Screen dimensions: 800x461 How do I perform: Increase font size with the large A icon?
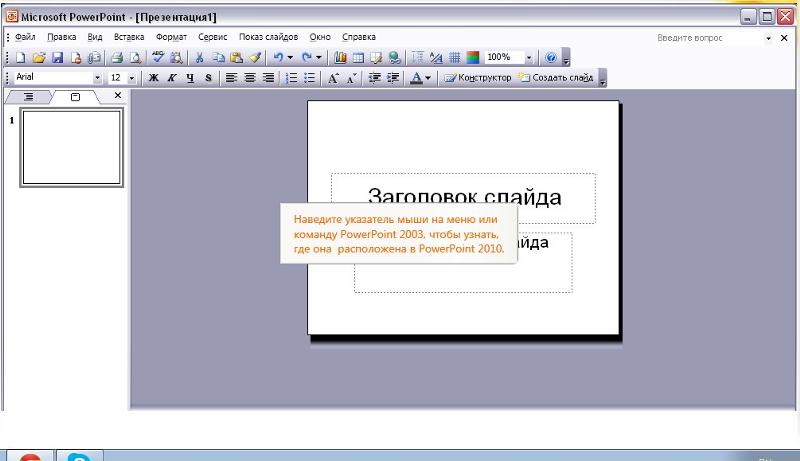[333, 78]
